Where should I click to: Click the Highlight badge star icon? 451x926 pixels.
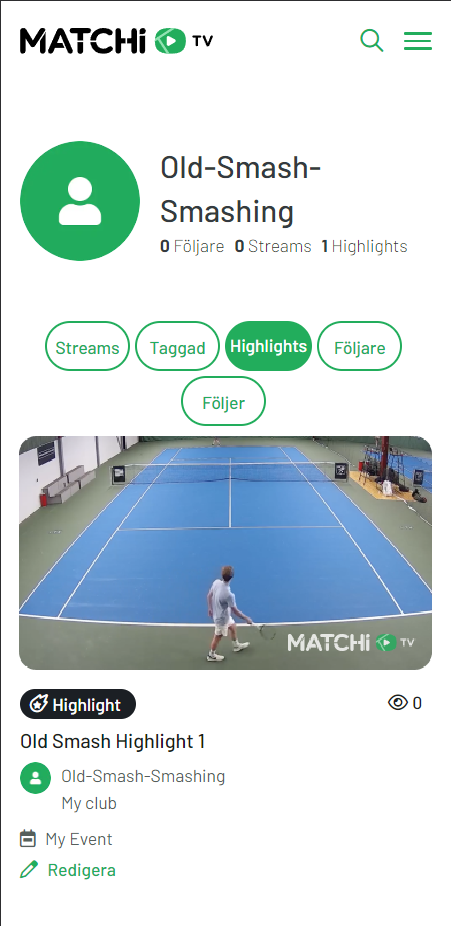(x=38, y=704)
